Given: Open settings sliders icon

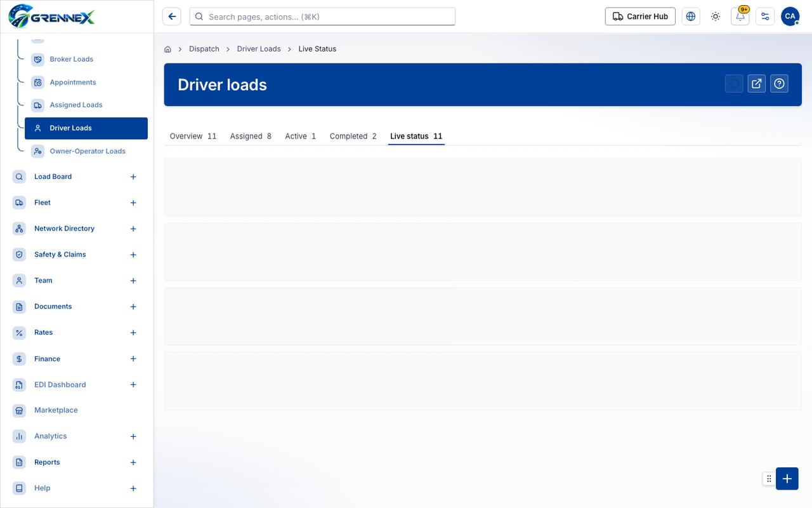Looking at the screenshot, I should tap(765, 17).
